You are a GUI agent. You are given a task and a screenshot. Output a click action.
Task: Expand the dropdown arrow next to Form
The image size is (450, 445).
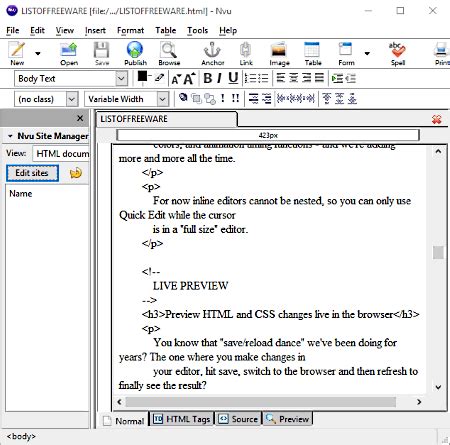[367, 53]
